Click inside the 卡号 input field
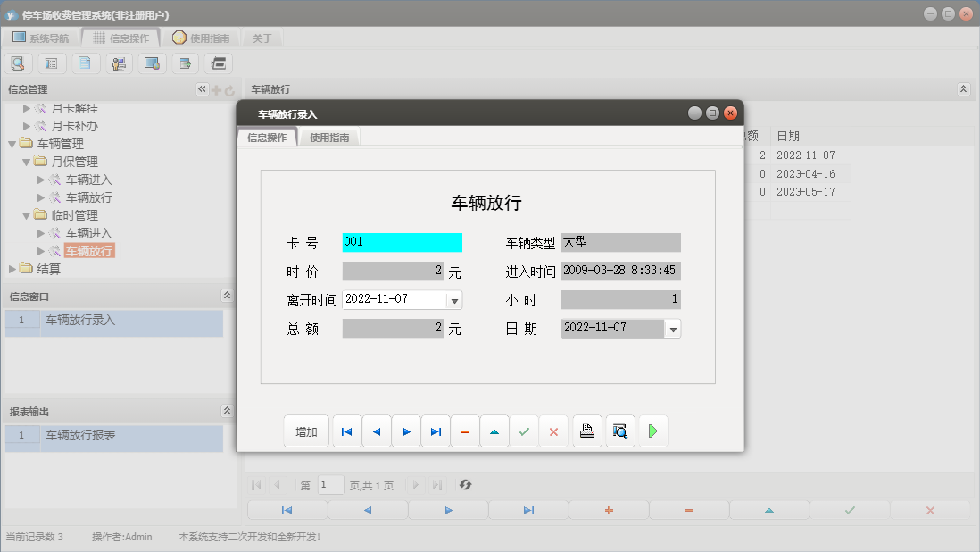Image resolution: width=980 pixels, height=552 pixels. (x=402, y=242)
